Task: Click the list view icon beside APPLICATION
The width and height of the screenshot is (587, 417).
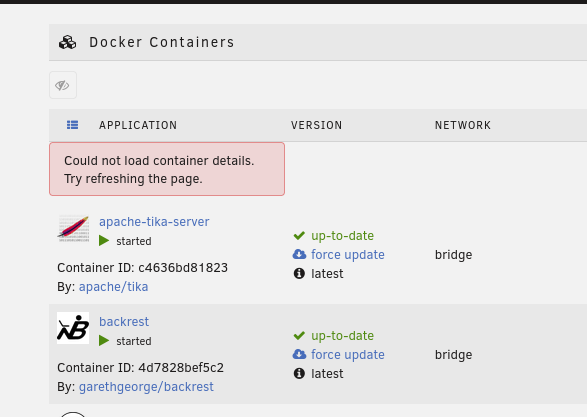Action: (x=73, y=125)
